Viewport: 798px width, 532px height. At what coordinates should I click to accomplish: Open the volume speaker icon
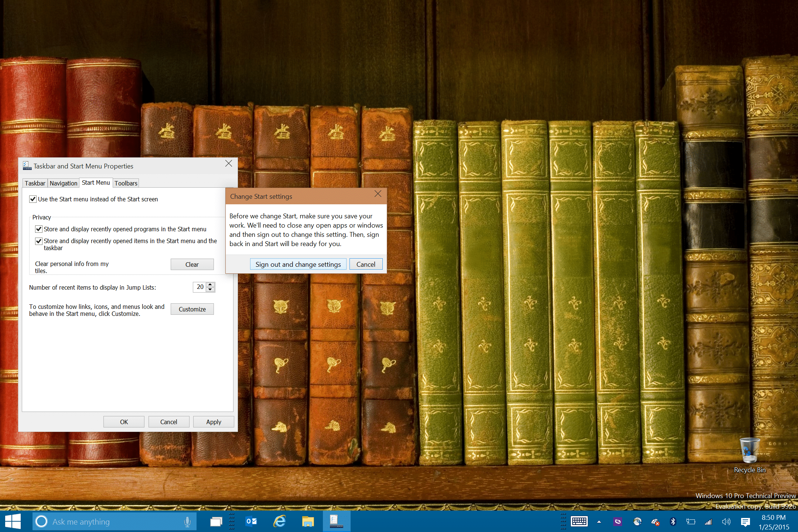(x=726, y=522)
